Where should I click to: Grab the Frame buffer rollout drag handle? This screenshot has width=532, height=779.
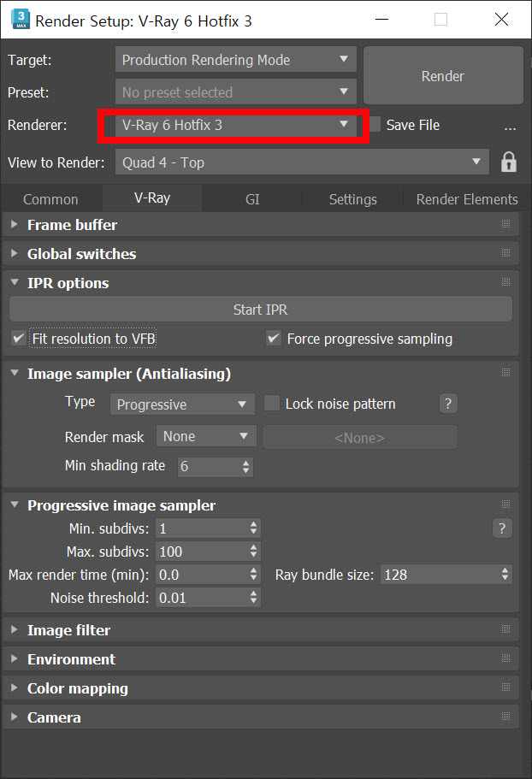point(505,224)
